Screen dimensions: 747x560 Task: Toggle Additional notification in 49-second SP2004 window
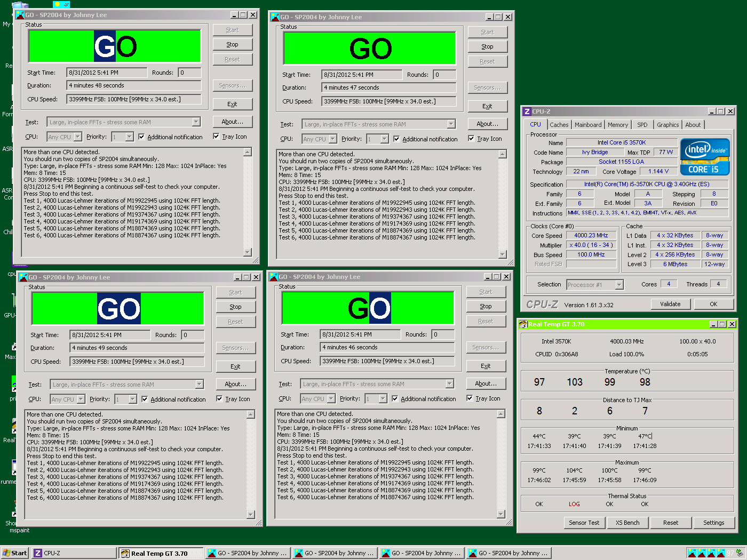click(174, 399)
